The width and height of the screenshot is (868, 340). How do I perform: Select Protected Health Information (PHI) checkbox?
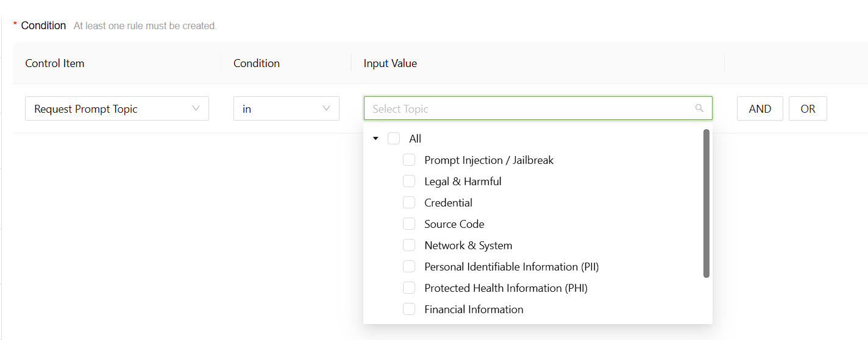(409, 288)
